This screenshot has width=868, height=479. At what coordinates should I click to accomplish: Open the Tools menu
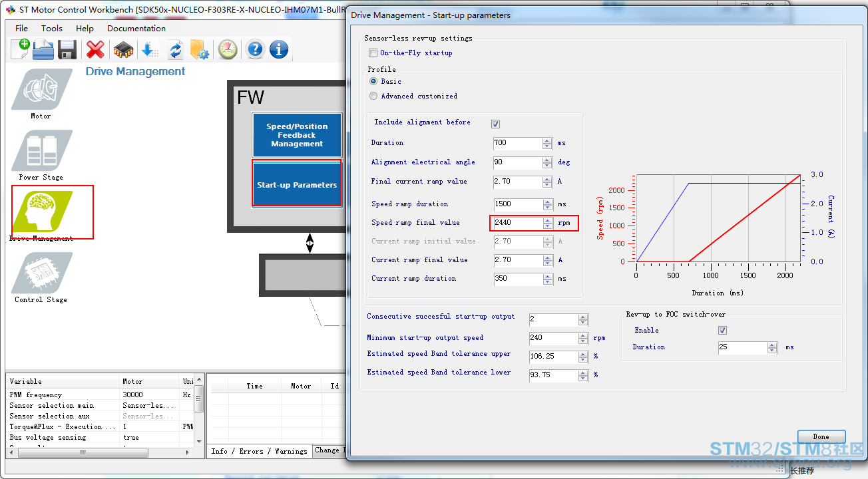(52, 28)
